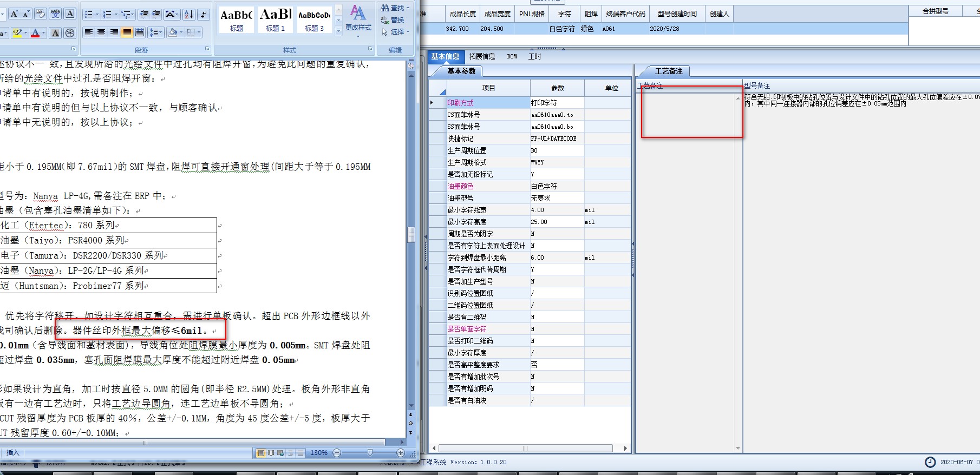The width and height of the screenshot is (980, 475).
Task: Select the 基本参数 tab
Action: [461, 71]
